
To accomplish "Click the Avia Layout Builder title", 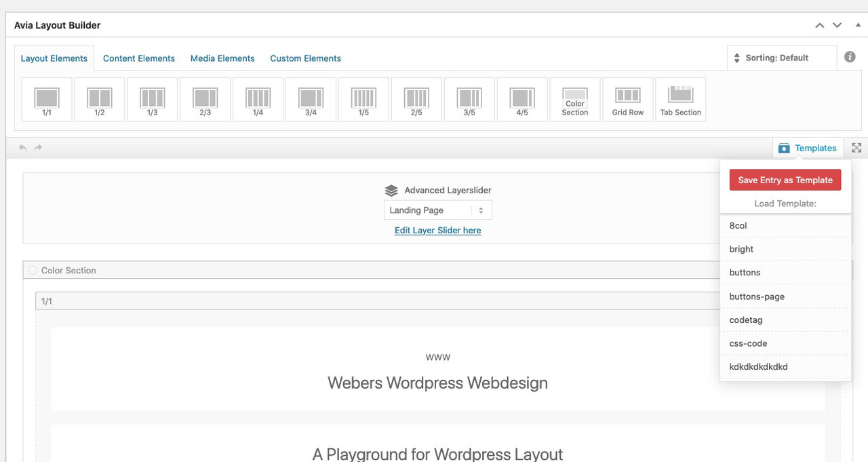I will point(57,25).
